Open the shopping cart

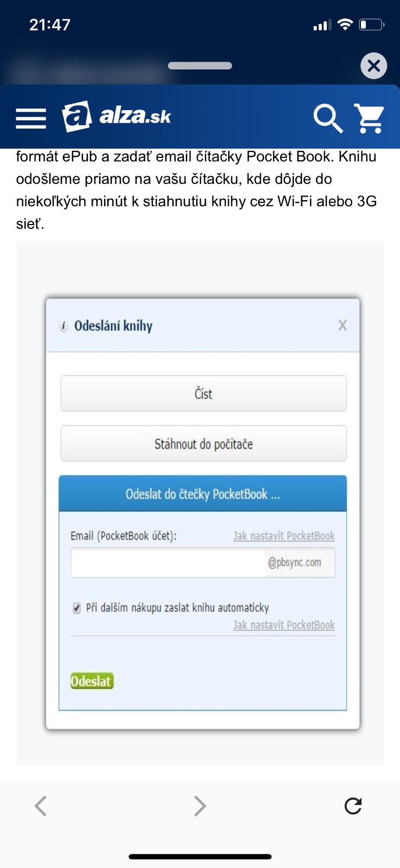coord(370,118)
